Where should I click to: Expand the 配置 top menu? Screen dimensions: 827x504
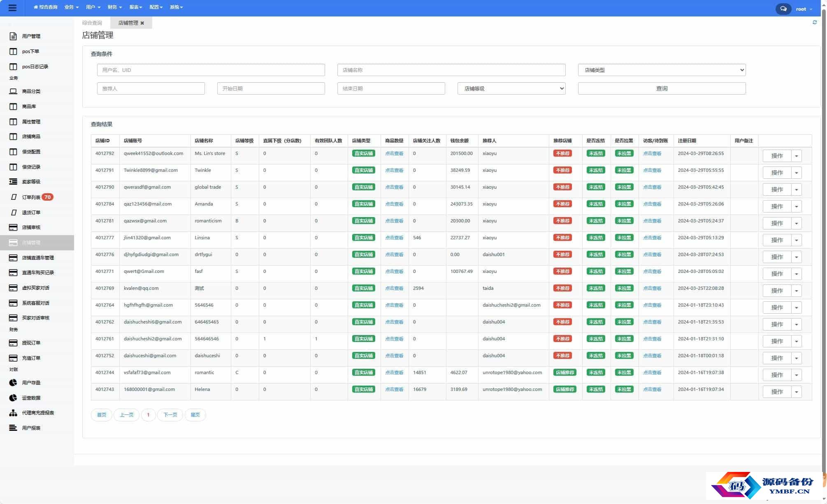click(156, 7)
